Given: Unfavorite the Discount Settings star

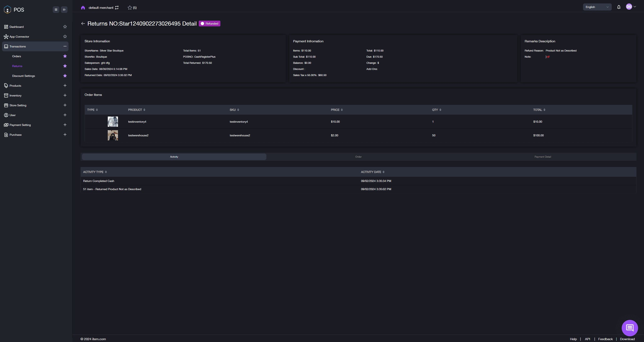Looking at the screenshot, I should click(65, 76).
